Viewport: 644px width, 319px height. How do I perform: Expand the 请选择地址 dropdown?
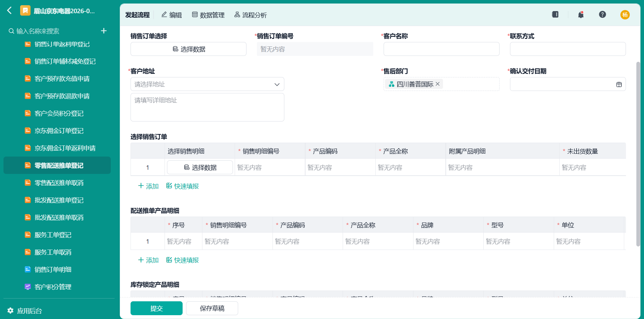click(207, 84)
